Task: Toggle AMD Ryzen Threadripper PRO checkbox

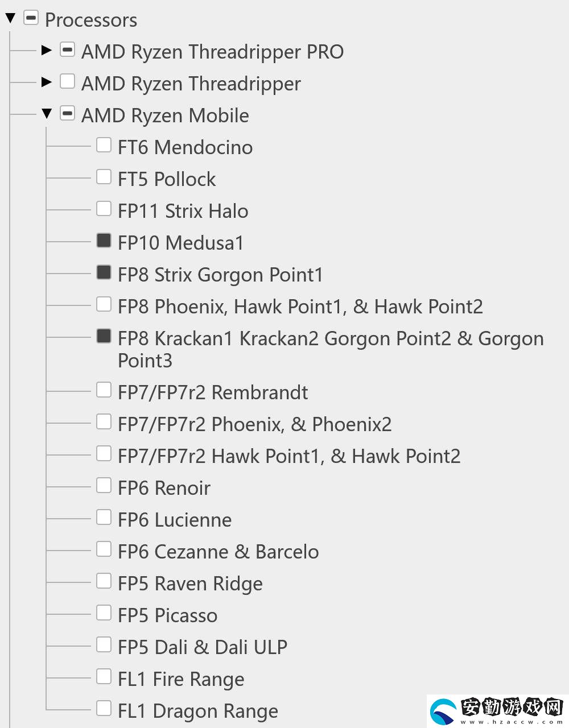Action: (x=67, y=49)
